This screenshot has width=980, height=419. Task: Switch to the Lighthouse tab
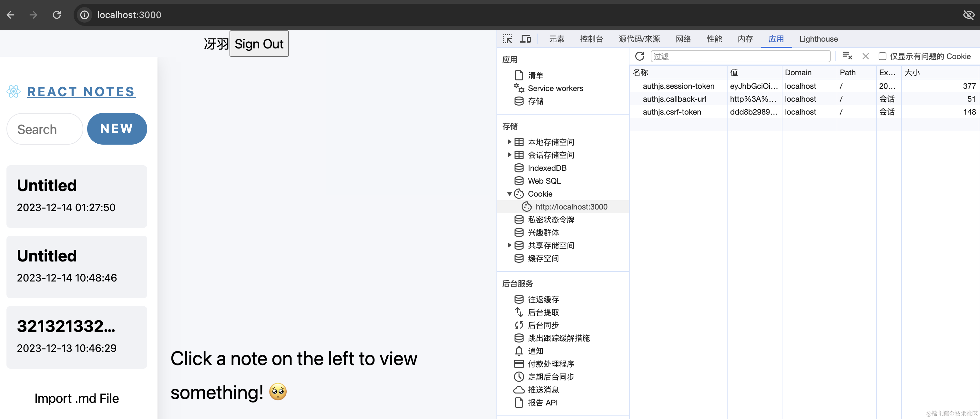(818, 39)
